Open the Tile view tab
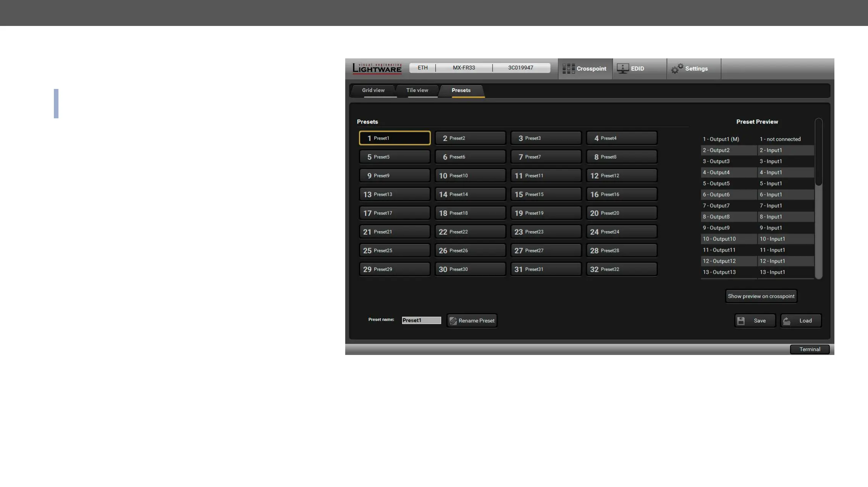Viewport: 868px width, 487px height. pyautogui.click(x=417, y=90)
